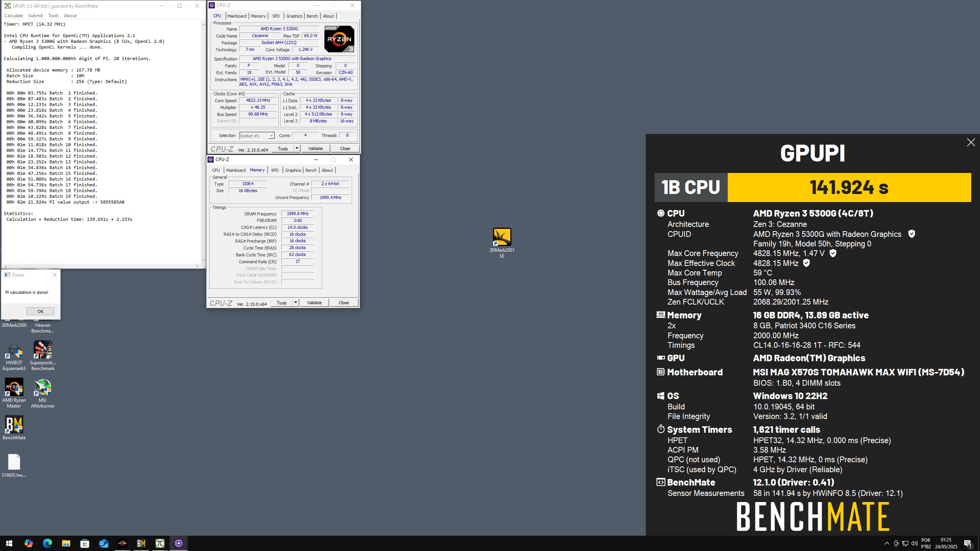This screenshot has height=551, width=980.
Task: Switch to CPU-Z in the taskbar
Action: click(x=178, y=543)
